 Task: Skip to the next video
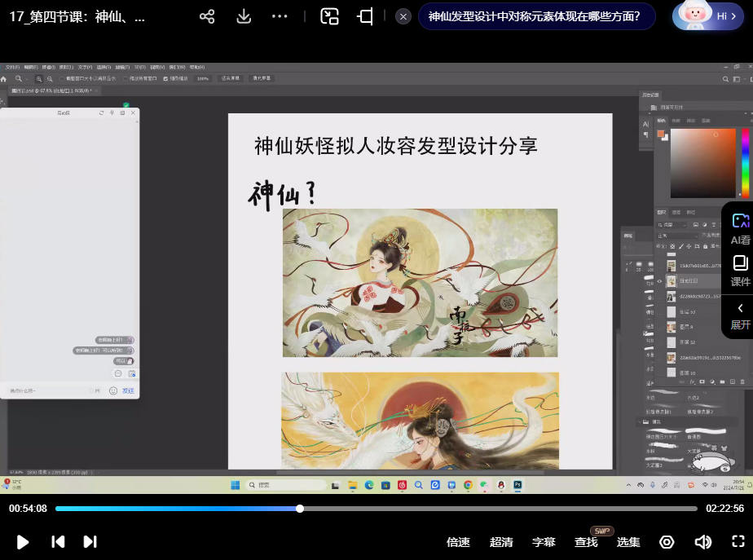(x=90, y=542)
